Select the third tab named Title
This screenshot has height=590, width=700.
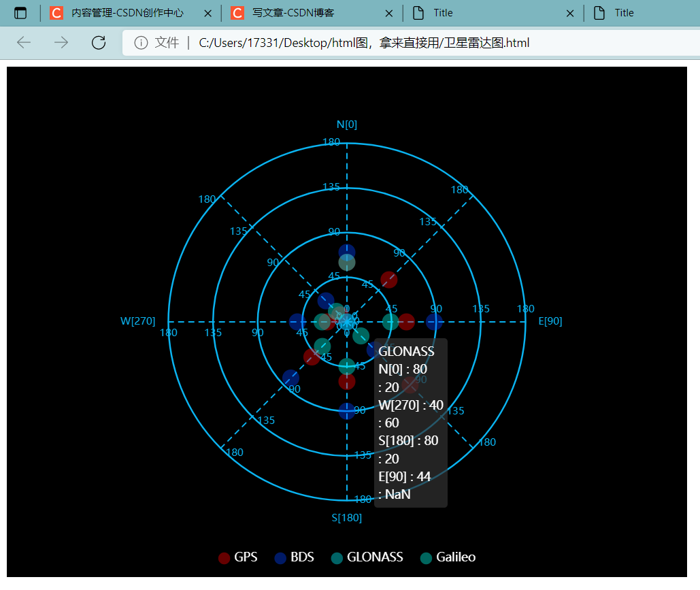point(443,13)
